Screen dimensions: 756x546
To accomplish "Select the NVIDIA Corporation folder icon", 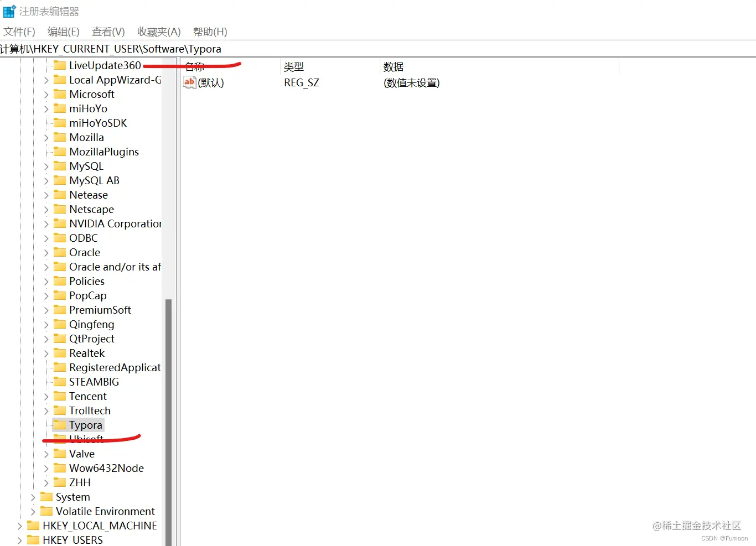I will (x=60, y=223).
